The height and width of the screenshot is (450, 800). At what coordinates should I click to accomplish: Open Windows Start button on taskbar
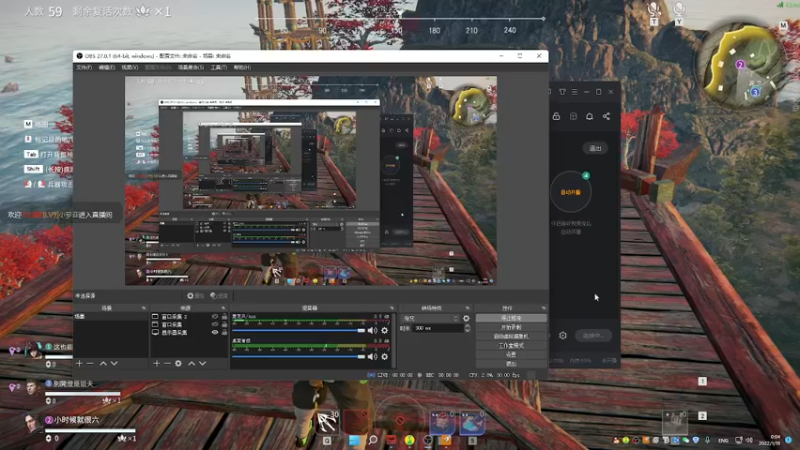point(354,440)
